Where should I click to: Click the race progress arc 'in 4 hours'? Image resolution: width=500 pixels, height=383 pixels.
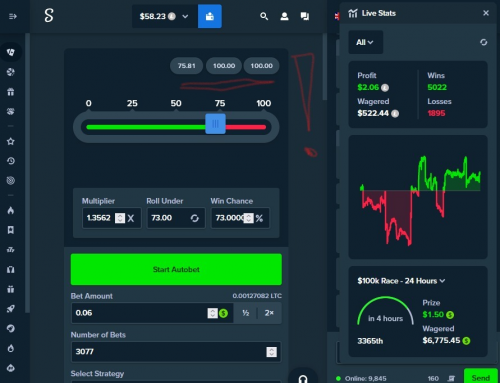click(385, 311)
